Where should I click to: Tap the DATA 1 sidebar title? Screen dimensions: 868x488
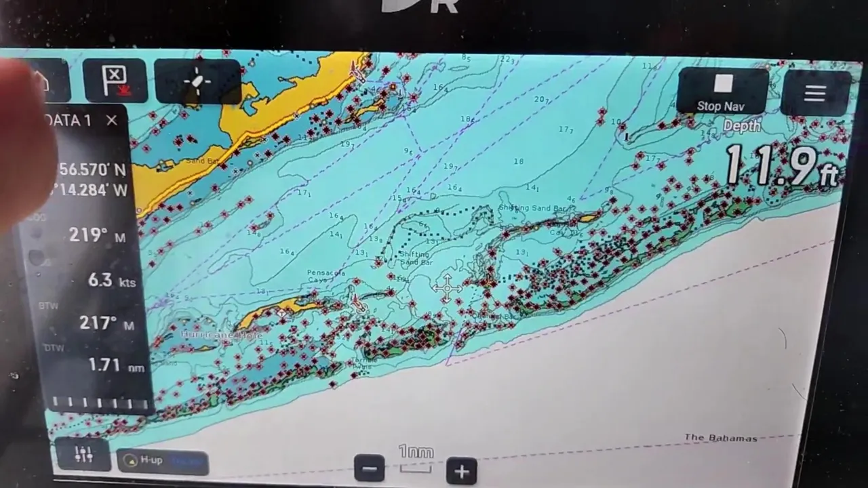(x=68, y=121)
